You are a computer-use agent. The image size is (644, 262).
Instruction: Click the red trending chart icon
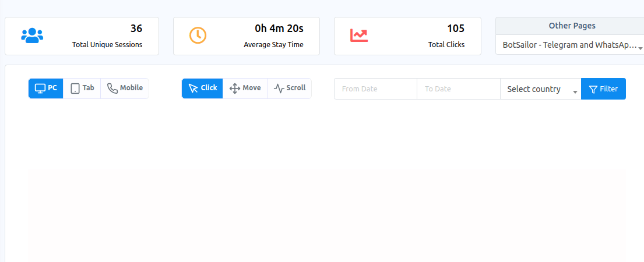(x=359, y=36)
